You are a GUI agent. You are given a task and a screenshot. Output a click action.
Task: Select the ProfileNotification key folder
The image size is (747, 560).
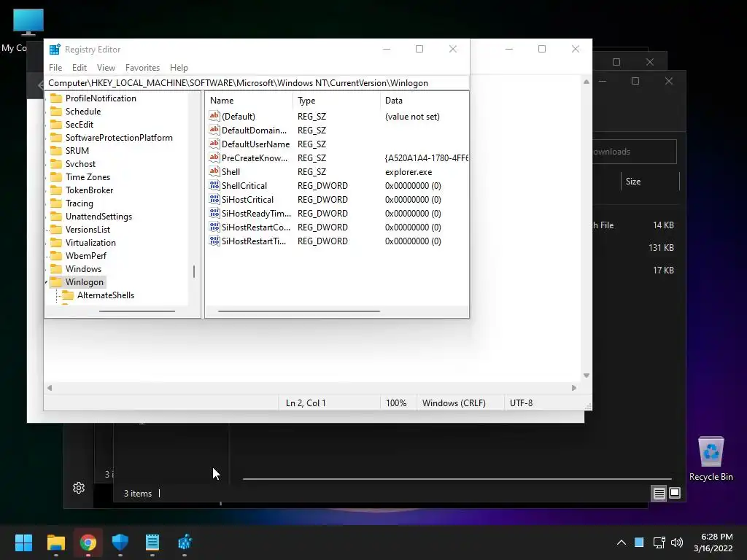(x=101, y=98)
